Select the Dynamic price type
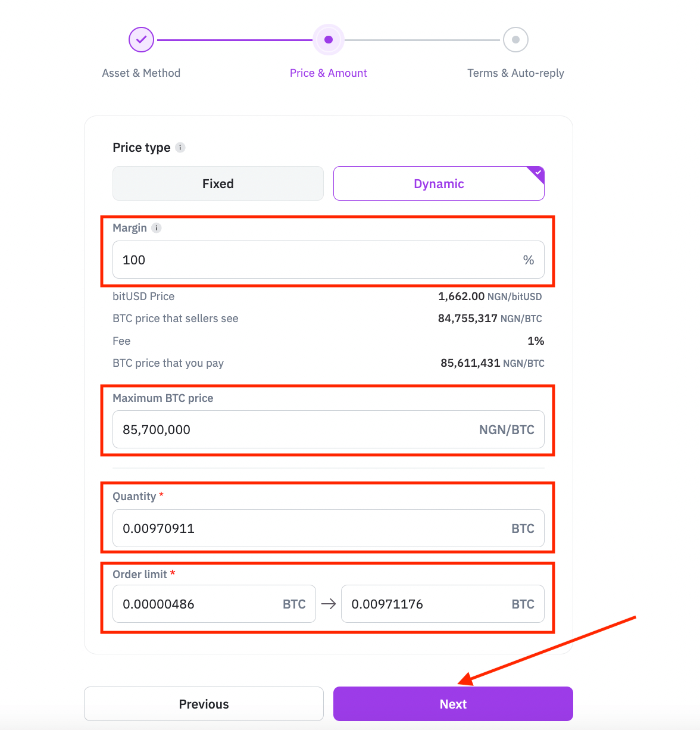This screenshot has width=700, height=730. pyautogui.click(x=439, y=183)
